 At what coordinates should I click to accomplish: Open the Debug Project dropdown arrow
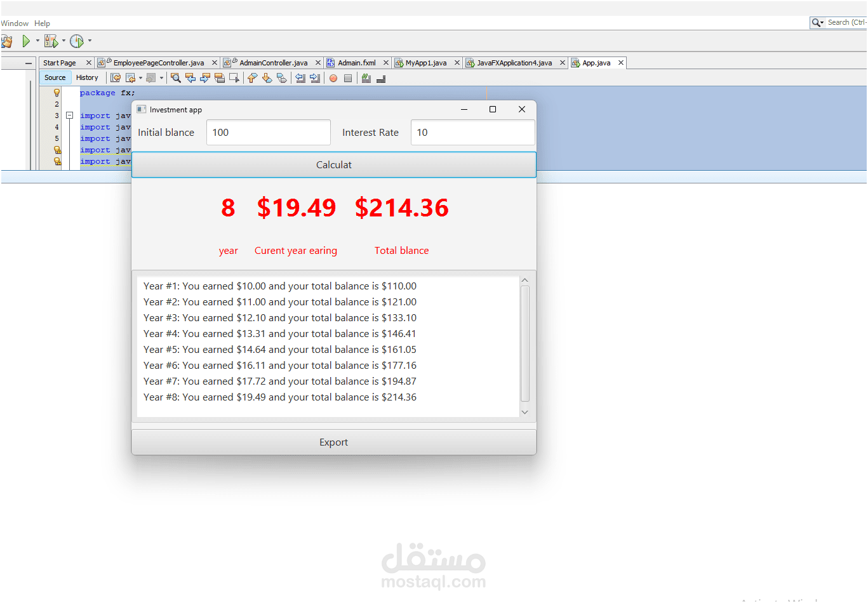click(x=63, y=41)
